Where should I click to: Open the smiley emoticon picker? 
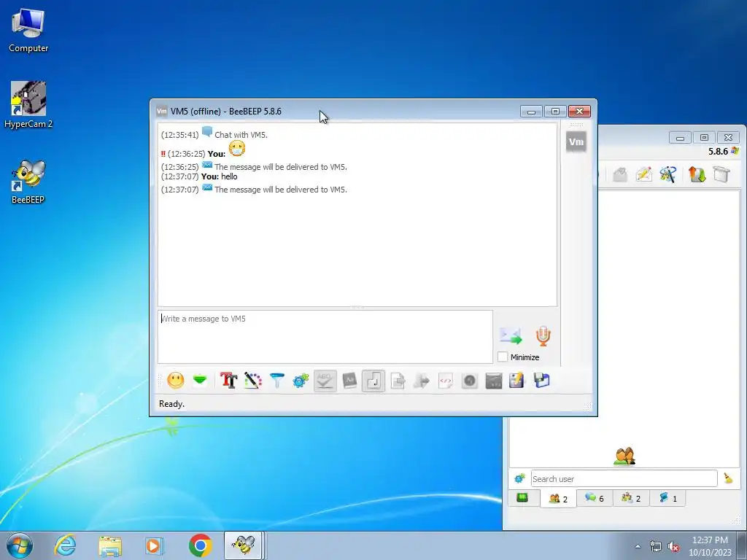point(175,381)
